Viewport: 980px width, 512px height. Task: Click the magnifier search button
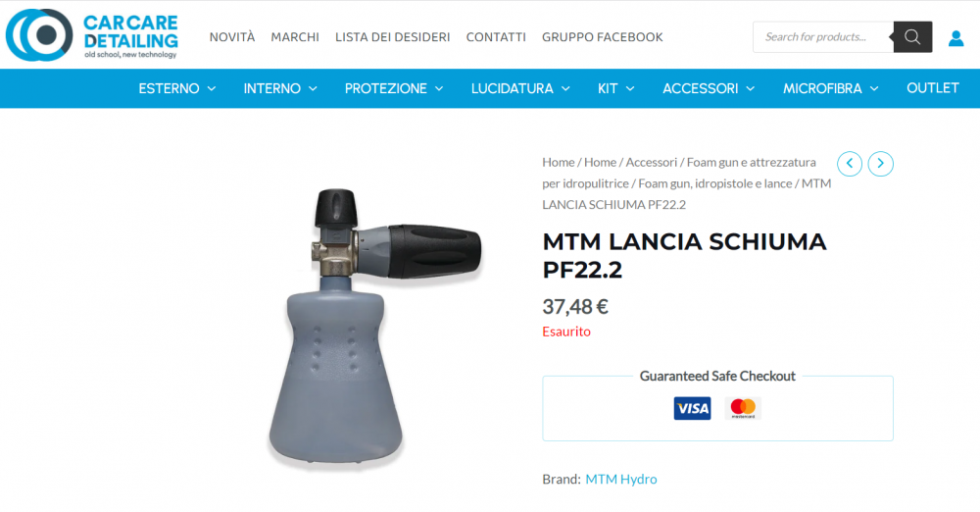click(912, 37)
